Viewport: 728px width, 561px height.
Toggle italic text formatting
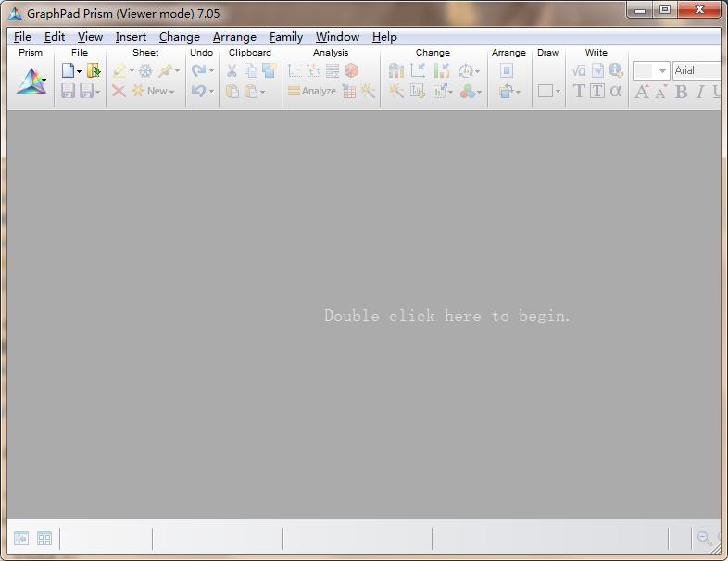click(700, 91)
